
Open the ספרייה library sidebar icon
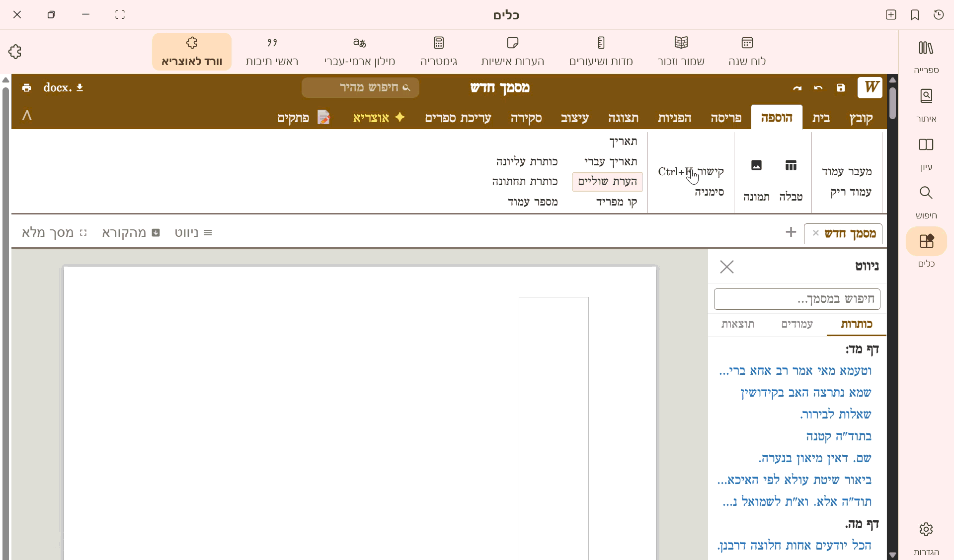pos(926,56)
